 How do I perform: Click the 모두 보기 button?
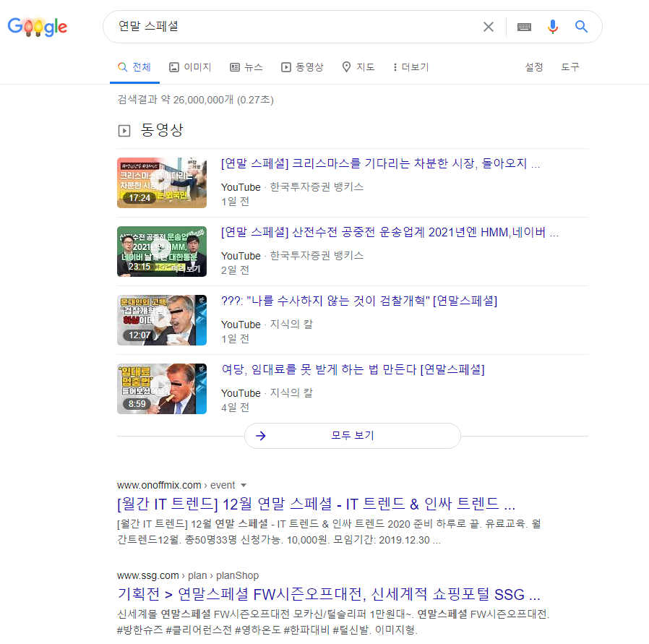pos(353,436)
